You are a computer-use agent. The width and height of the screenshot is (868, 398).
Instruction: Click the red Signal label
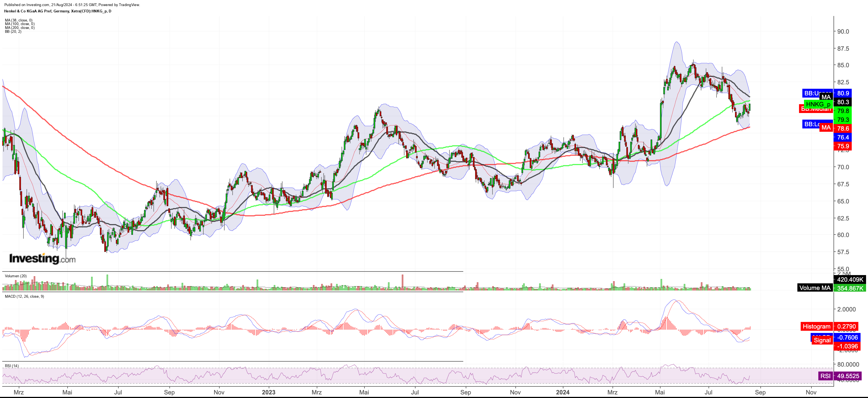pyautogui.click(x=822, y=340)
